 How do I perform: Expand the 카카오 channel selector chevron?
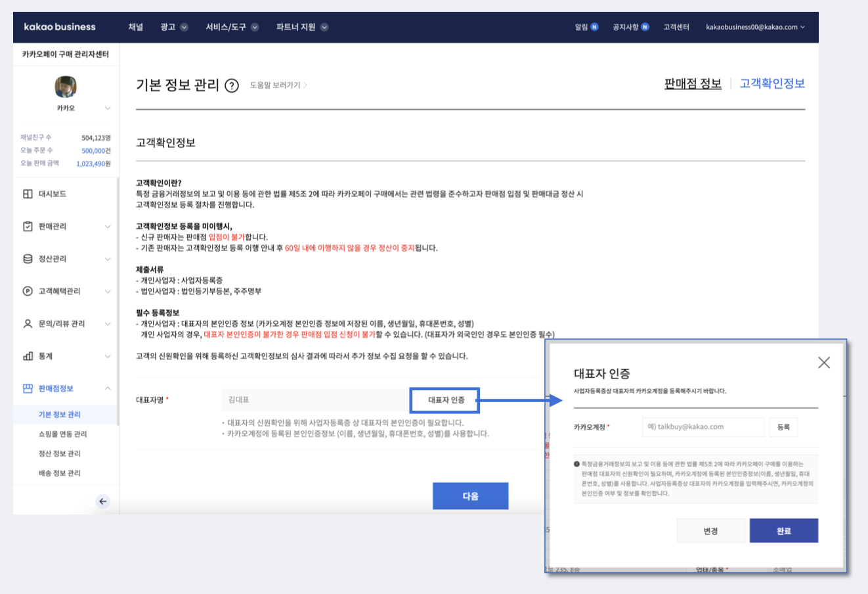click(x=108, y=108)
